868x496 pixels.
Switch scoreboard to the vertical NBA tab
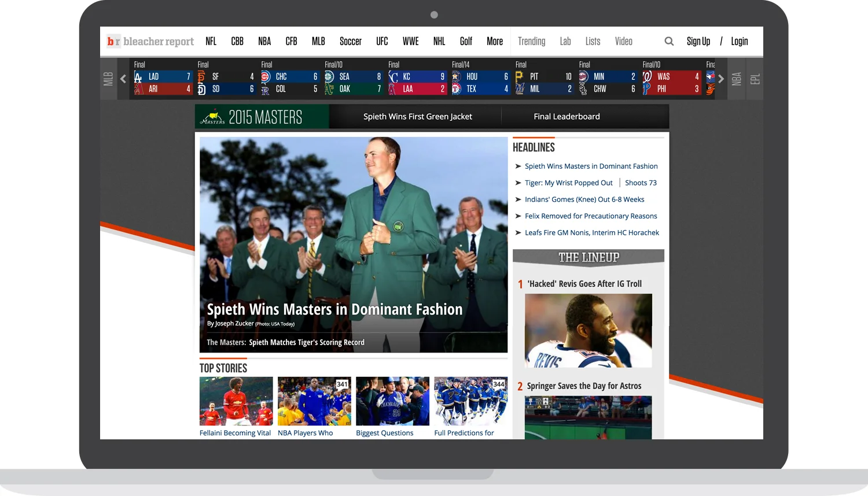737,79
